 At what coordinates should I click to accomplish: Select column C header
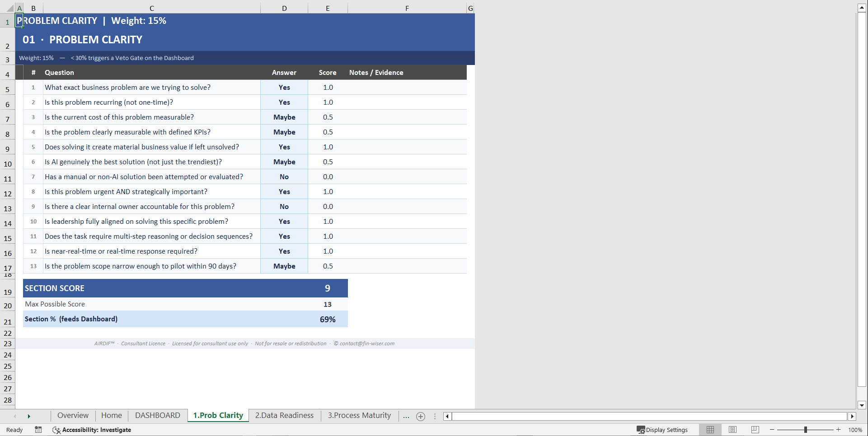click(152, 8)
